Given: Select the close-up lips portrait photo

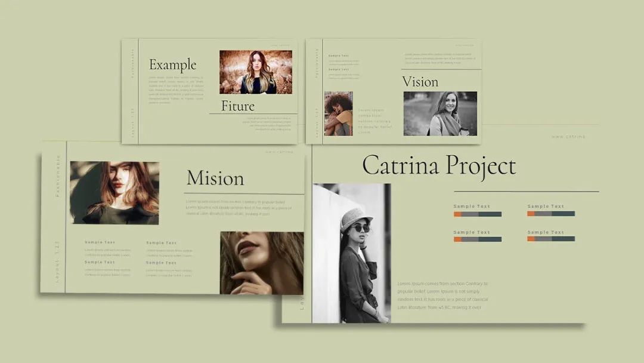Looking at the screenshot, I should pos(262,263).
